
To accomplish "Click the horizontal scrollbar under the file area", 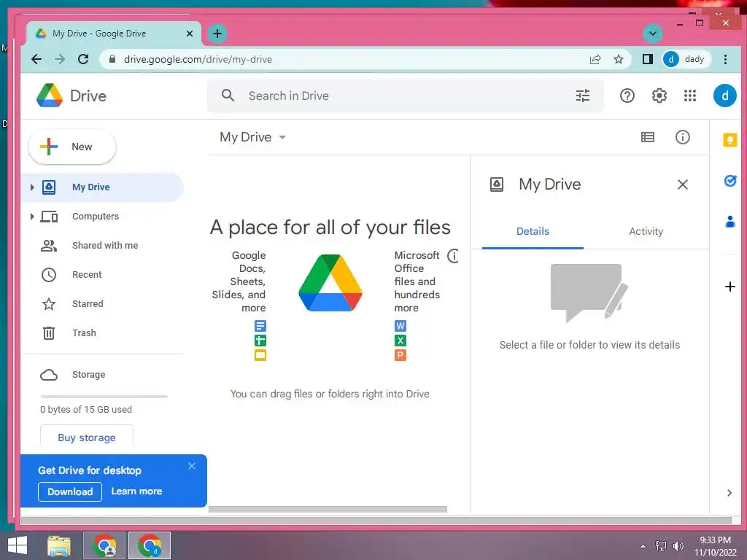I will [328, 510].
